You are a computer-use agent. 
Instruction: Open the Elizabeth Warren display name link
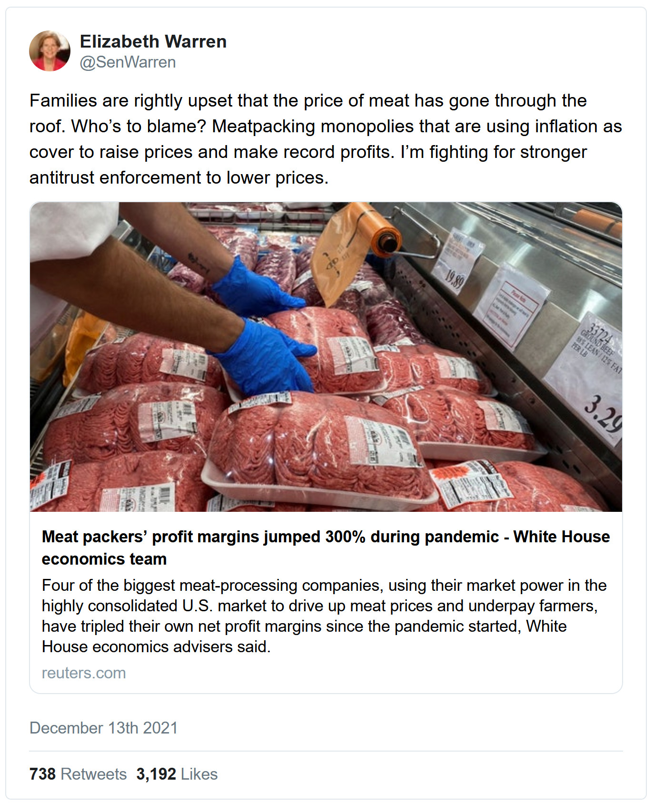click(153, 42)
